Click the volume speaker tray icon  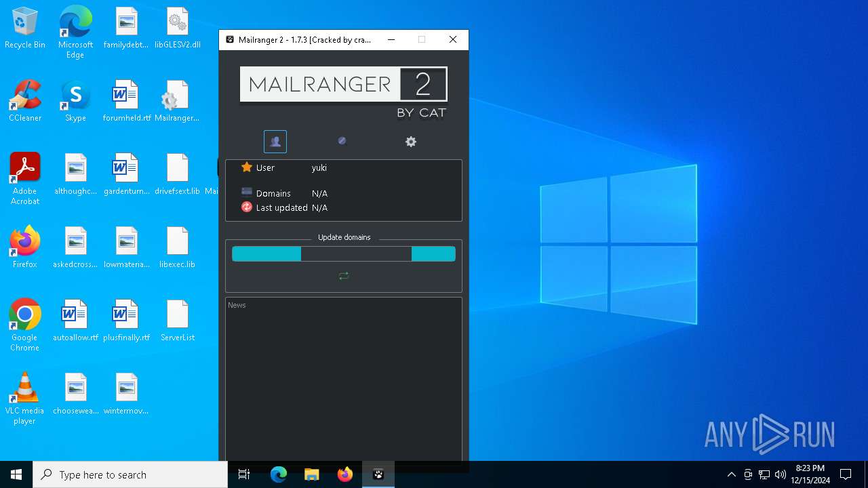pos(781,474)
